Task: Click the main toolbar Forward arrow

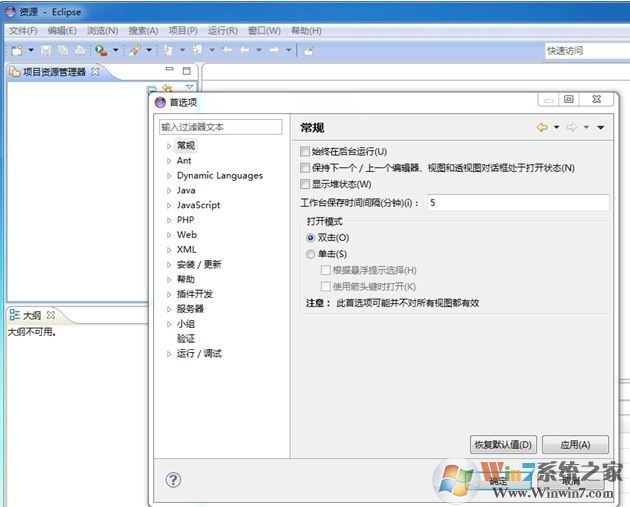Action: point(274,50)
